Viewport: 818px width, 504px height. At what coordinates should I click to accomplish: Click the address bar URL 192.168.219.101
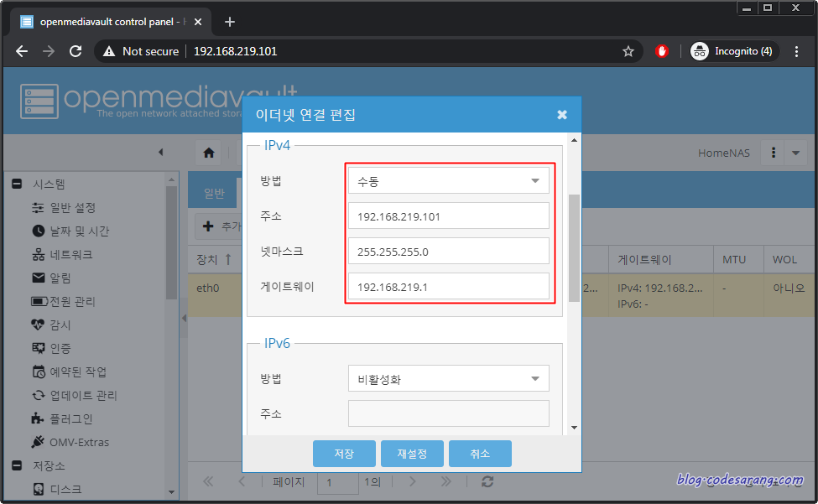235,51
